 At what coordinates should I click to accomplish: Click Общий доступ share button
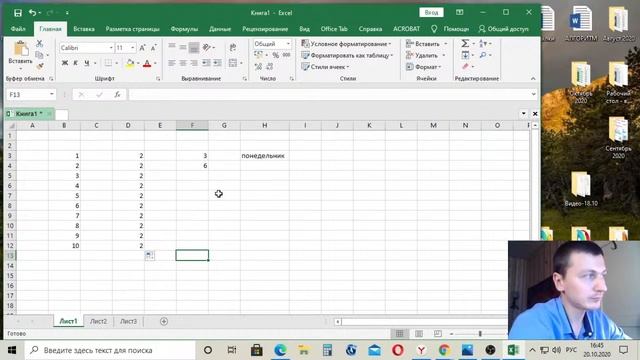[504, 29]
